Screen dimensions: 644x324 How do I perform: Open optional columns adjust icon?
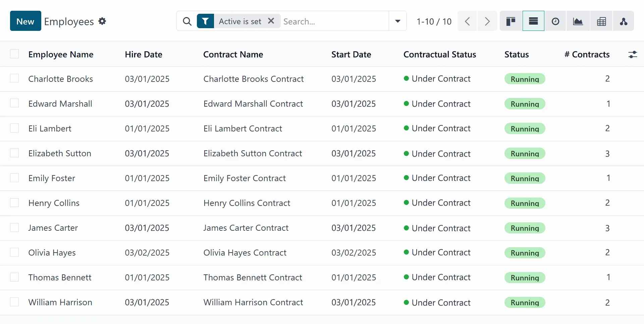tap(633, 54)
